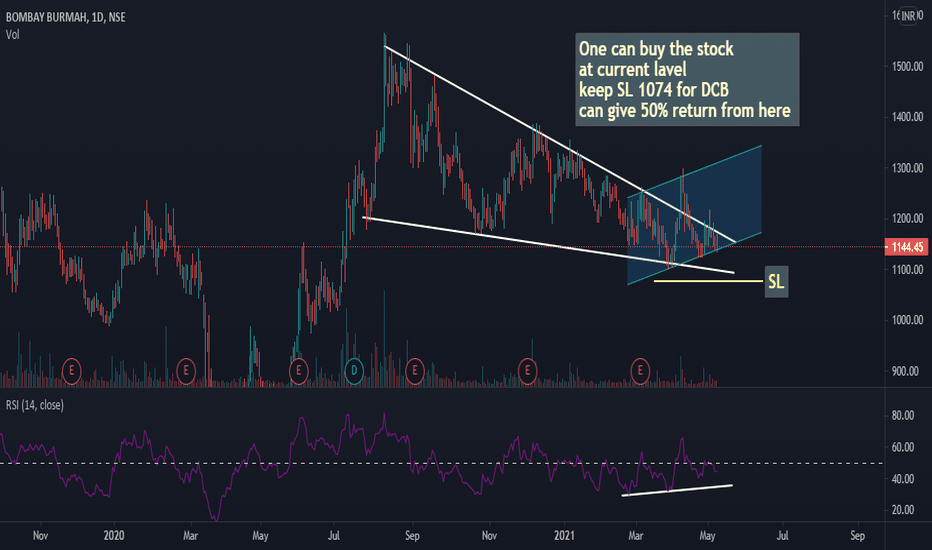Select the RSI (14, close) indicator label
The image size is (932, 550).
tap(34, 405)
